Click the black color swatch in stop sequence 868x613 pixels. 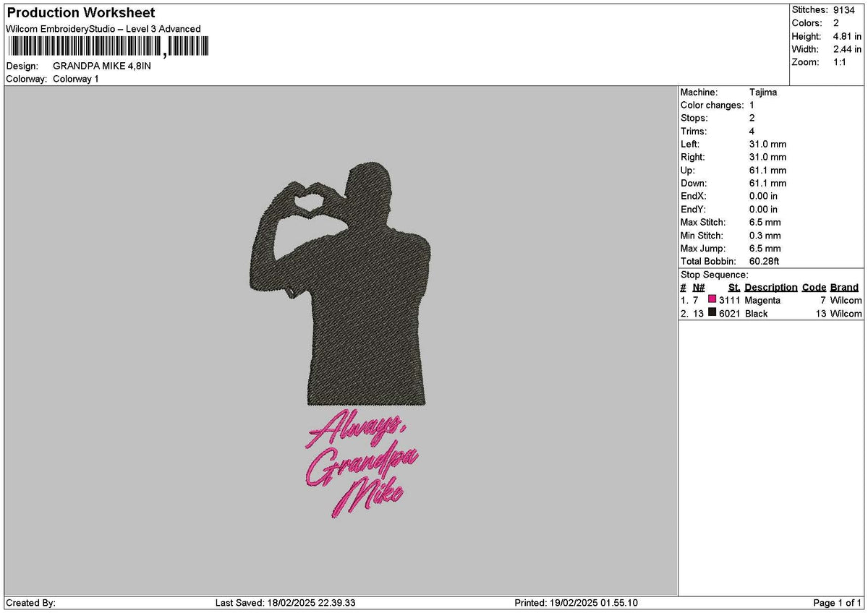[x=712, y=312]
